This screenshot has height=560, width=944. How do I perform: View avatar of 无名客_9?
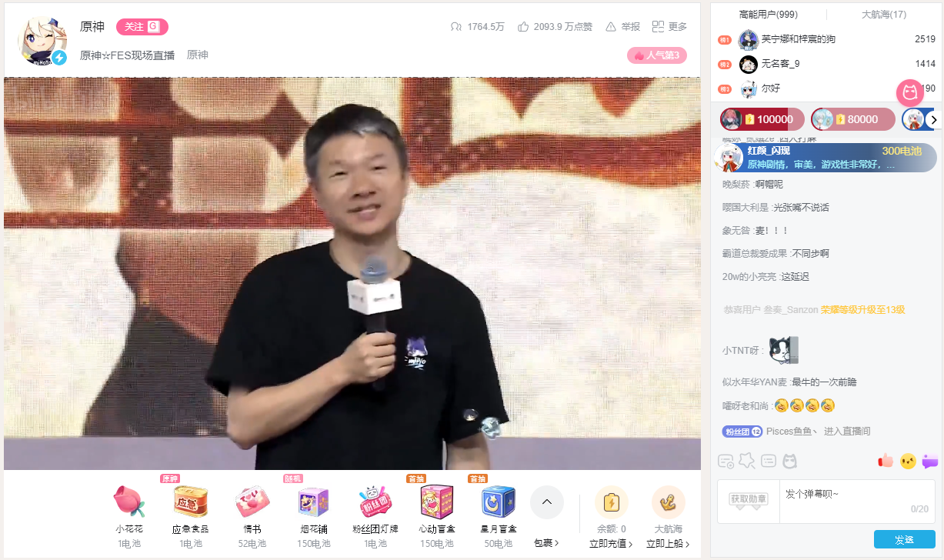pyautogui.click(x=749, y=64)
